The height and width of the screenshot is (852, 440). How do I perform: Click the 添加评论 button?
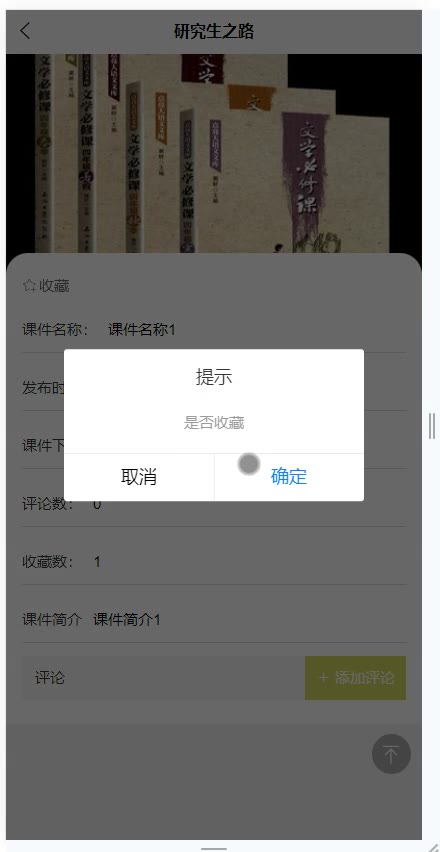click(x=355, y=678)
